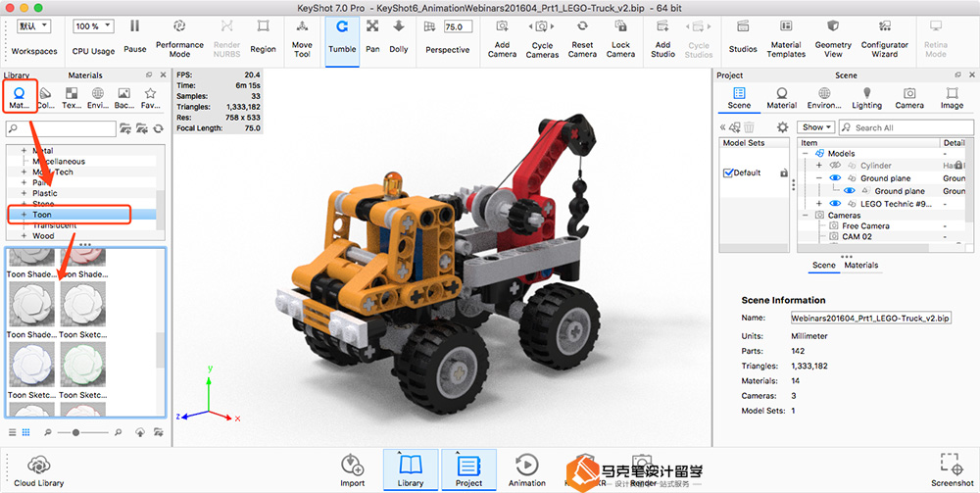Toggle lock on Default model set

pos(784,173)
